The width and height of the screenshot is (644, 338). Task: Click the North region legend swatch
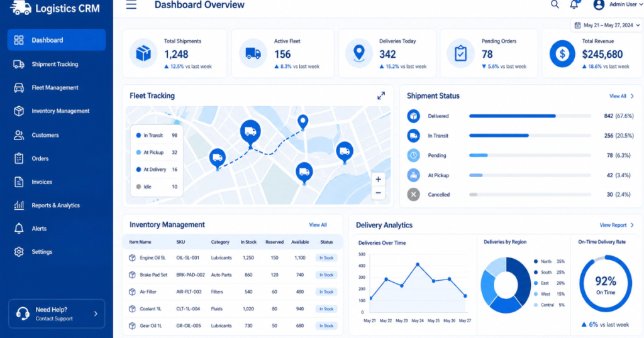coord(536,261)
